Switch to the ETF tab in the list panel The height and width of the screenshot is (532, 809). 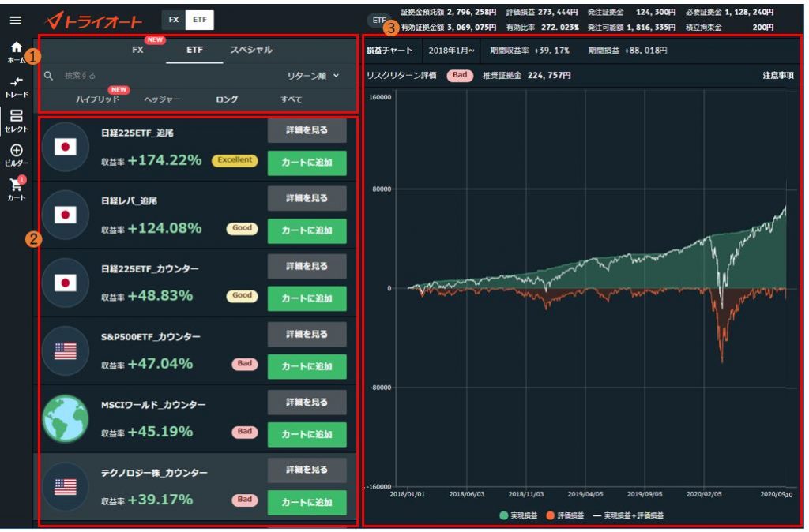(x=194, y=50)
